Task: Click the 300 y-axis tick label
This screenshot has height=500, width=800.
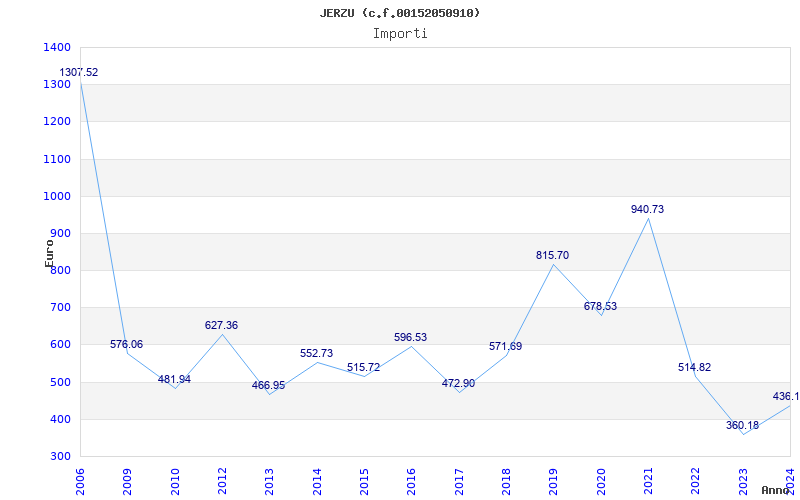Action: 60,457
